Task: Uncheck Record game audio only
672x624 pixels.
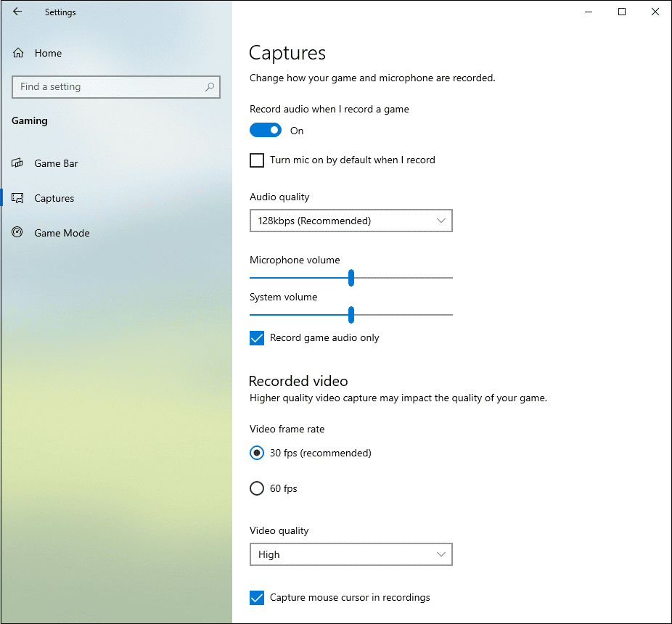Action: pyautogui.click(x=256, y=337)
